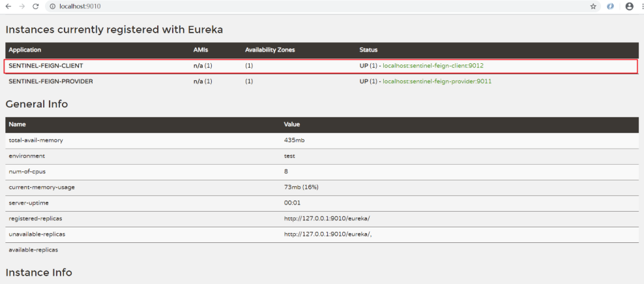Viewport: 644px width, 284px height.
Task: Click the browser forward arrow
Action: 22,7
